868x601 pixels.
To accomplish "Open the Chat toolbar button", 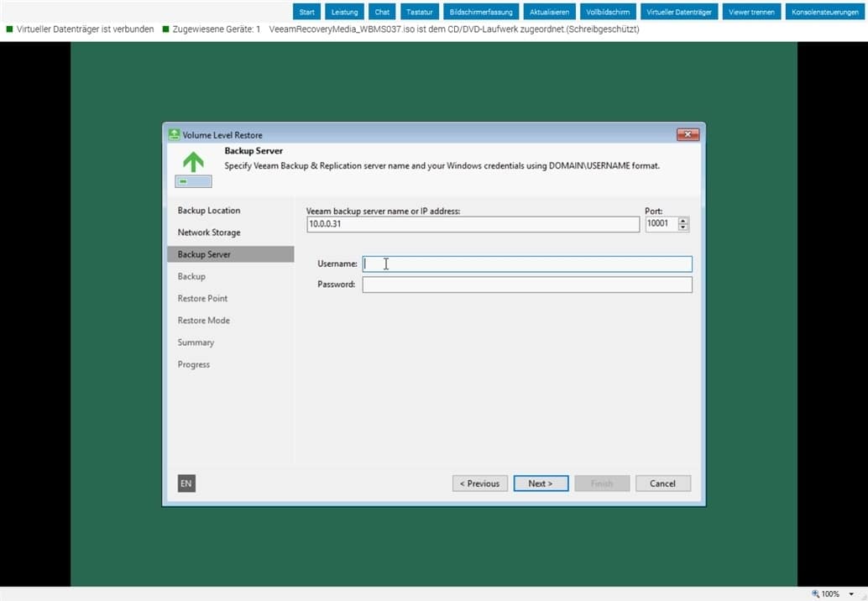I will pos(382,12).
